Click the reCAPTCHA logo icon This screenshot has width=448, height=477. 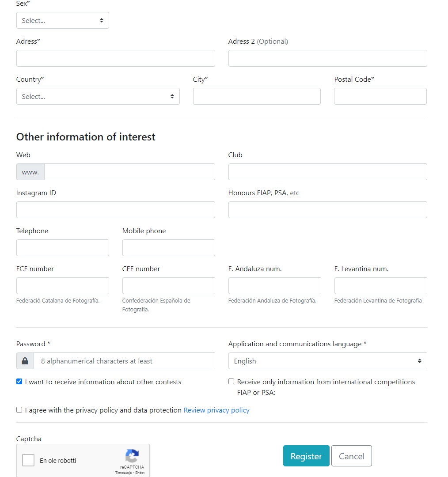[132, 456]
